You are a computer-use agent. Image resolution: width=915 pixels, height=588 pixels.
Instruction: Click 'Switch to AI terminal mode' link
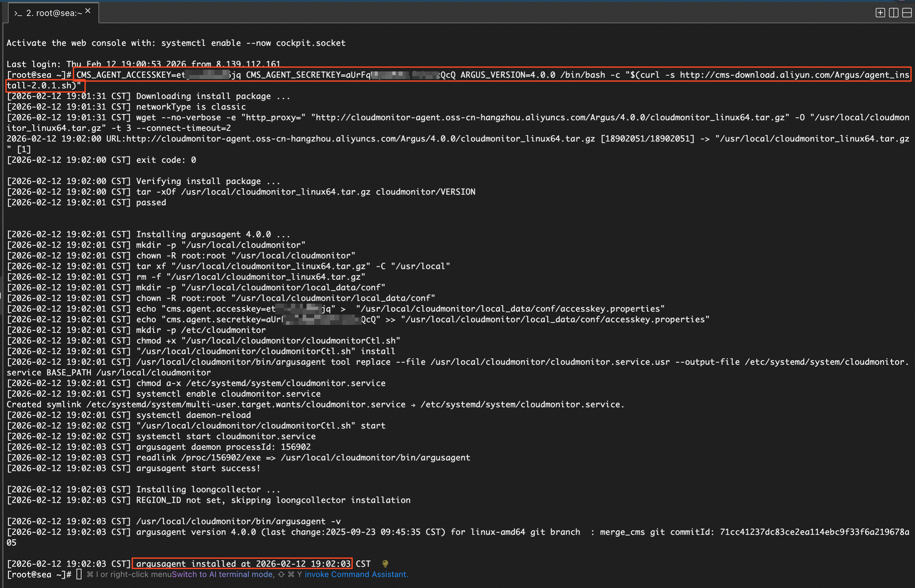click(x=222, y=574)
